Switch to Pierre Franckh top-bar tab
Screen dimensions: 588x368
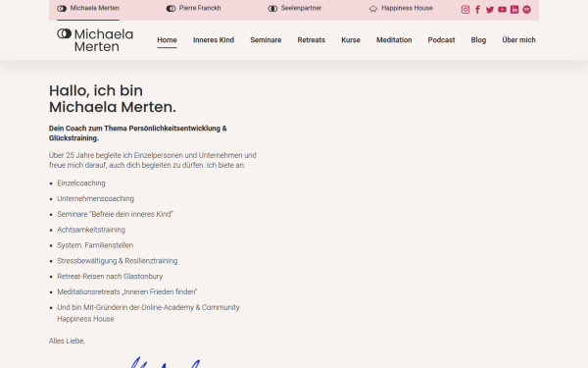tap(193, 8)
